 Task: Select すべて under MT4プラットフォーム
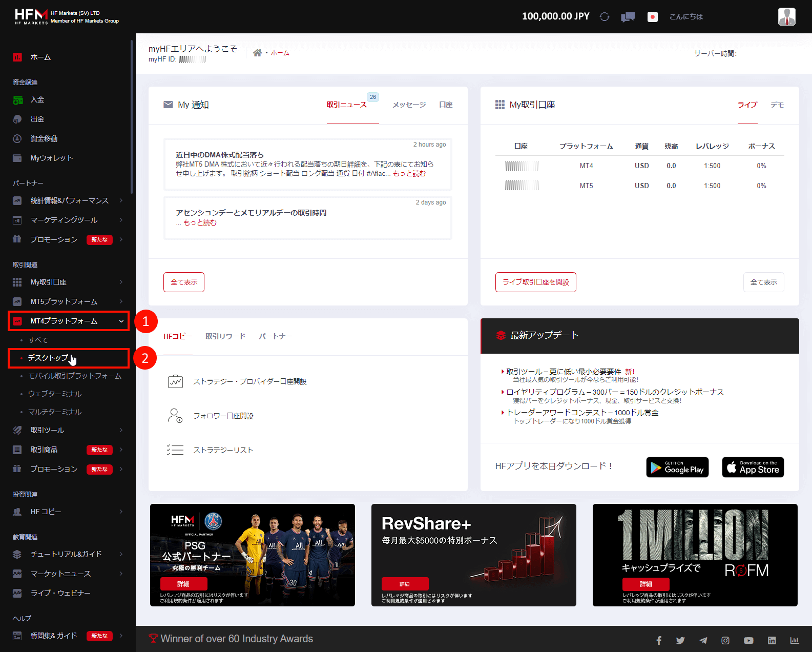(38, 340)
